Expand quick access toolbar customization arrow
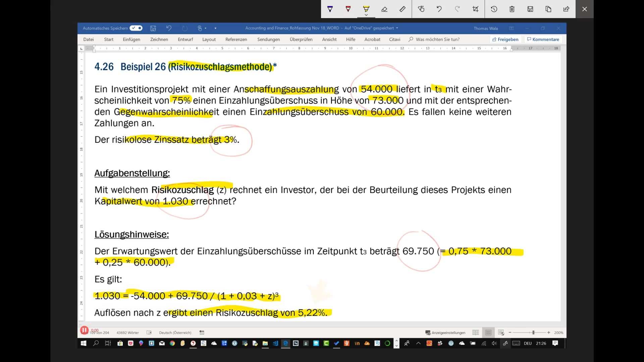 point(215,28)
